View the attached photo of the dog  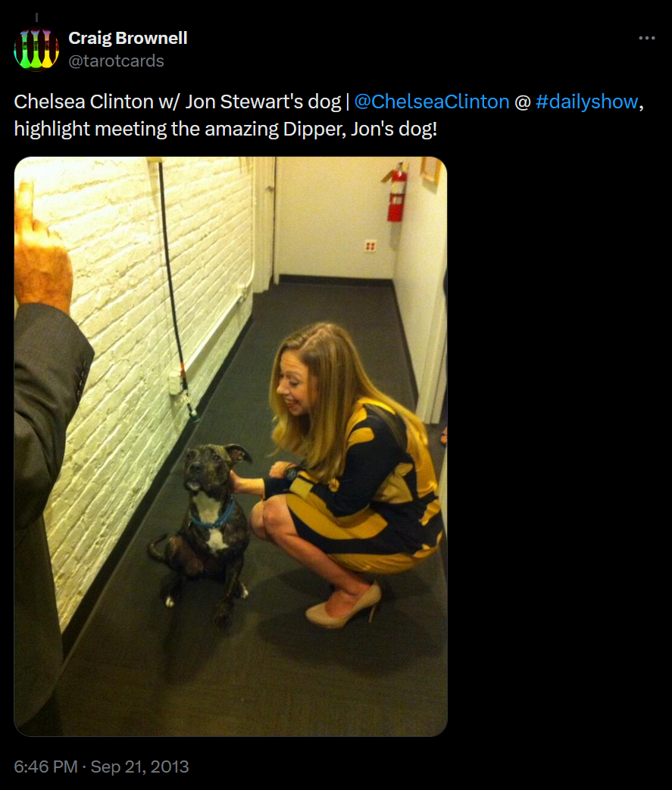(x=230, y=446)
